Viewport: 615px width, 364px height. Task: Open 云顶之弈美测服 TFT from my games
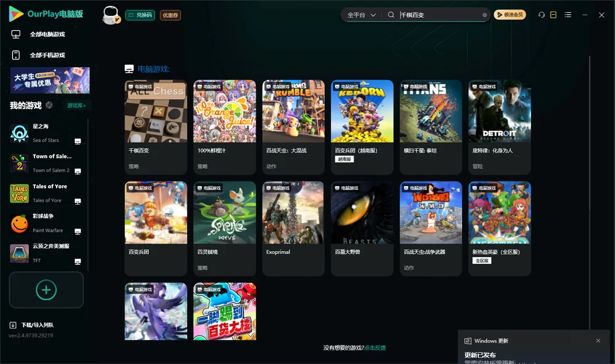tap(47, 253)
